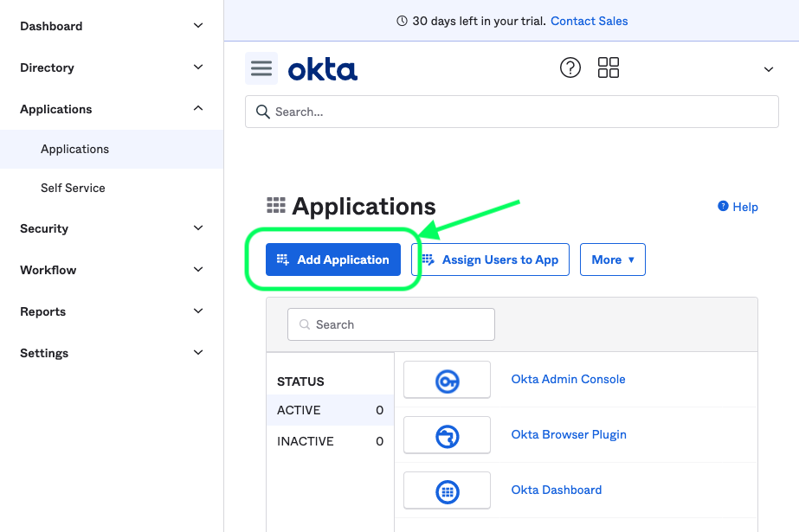
Task: Click the blue Help question icon
Action: tap(723, 206)
